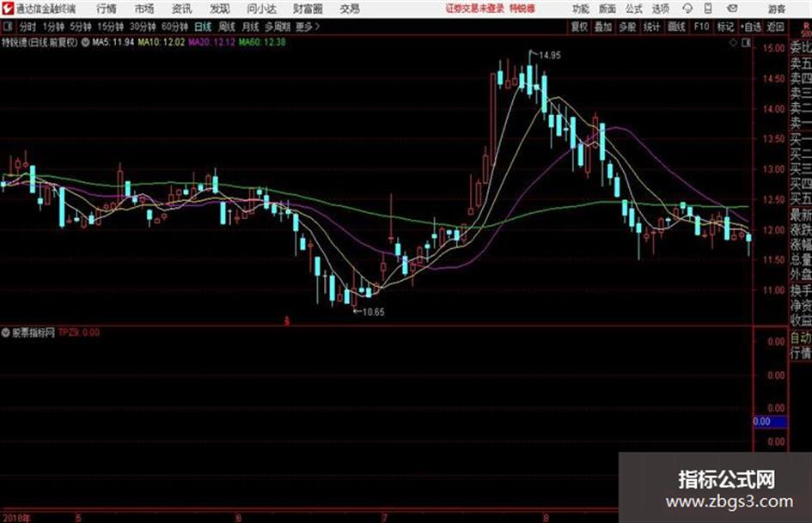
Task: Switch to 30分钟 period
Action: (x=143, y=27)
